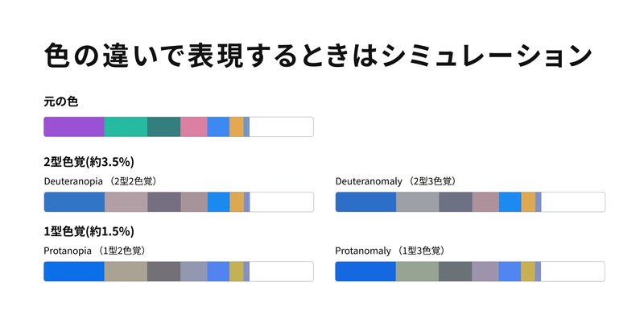
Task: Click the mustard yellow segment in Protanopia bar
Action: click(237, 271)
